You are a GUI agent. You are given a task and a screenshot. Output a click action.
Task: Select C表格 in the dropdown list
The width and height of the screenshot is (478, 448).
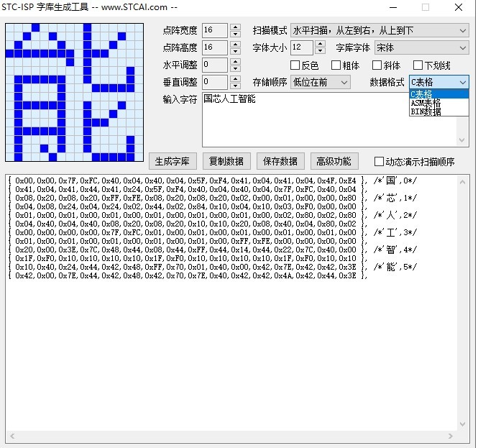[x=438, y=94]
